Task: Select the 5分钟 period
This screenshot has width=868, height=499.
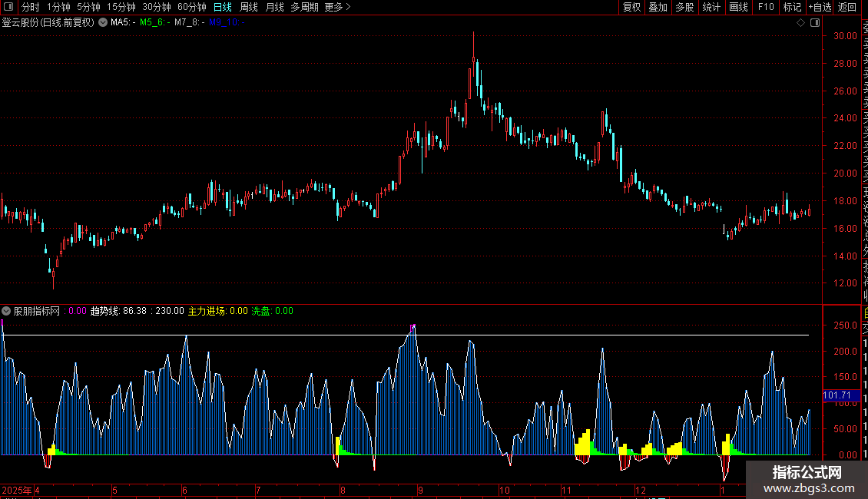Action: 88,7
